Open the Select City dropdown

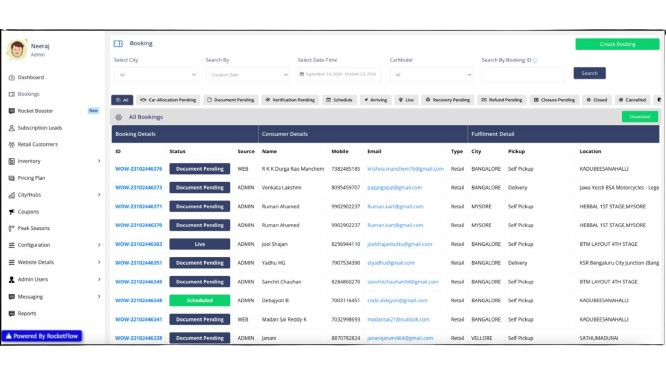(155, 75)
